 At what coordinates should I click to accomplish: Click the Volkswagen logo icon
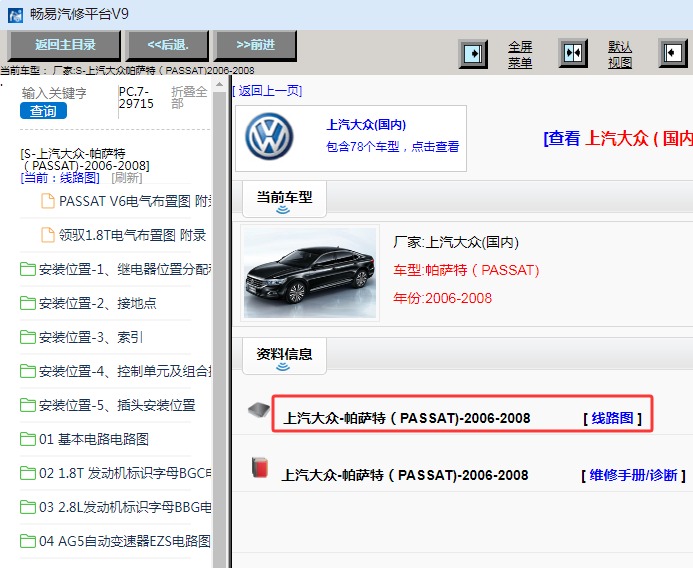(269, 136)
